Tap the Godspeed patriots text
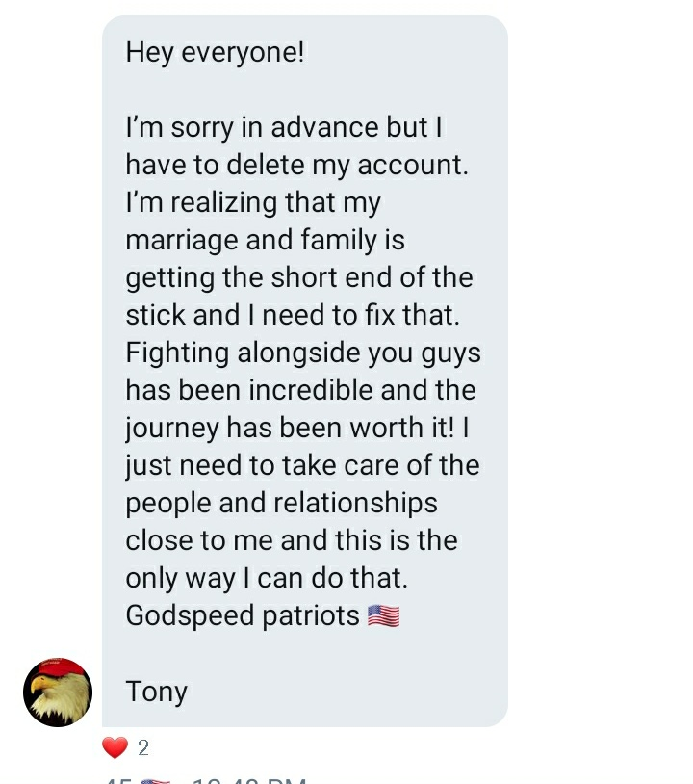Viewport: 693px width, 784px height. (x=243, y=615)
